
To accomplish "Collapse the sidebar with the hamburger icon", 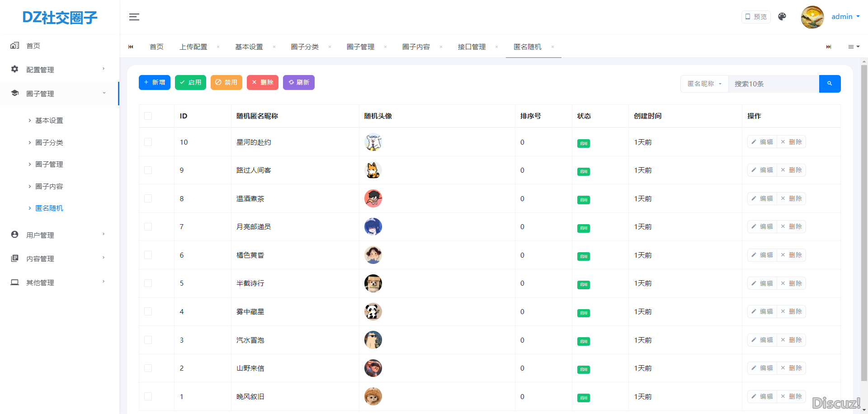I will [134, 17].
